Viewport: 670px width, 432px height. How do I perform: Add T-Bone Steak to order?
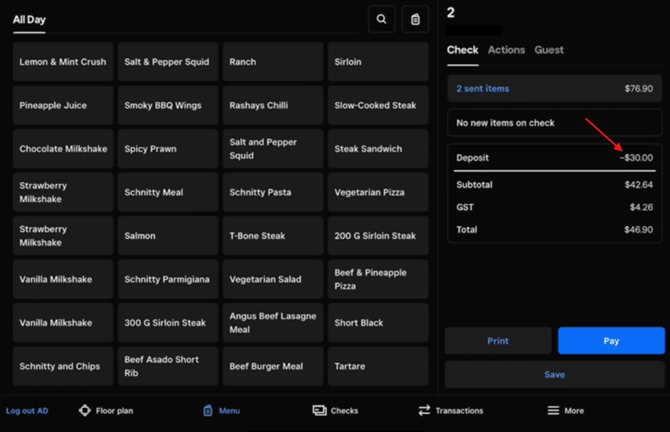tap(273, 236)
